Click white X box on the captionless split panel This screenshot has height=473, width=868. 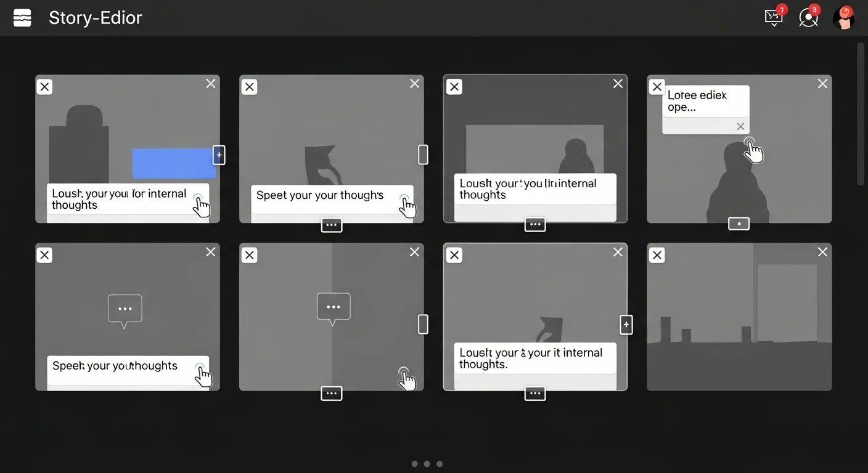[x=249, y=255]
